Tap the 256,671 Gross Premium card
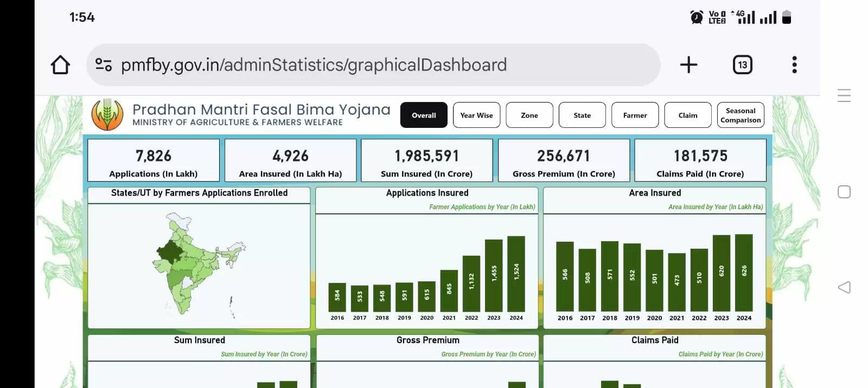This screenshot has width=868, height=388. (x=564, y=160)
